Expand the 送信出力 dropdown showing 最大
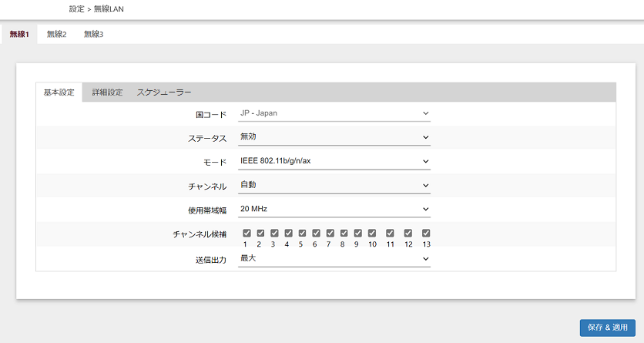 click(x=334, y=258)
